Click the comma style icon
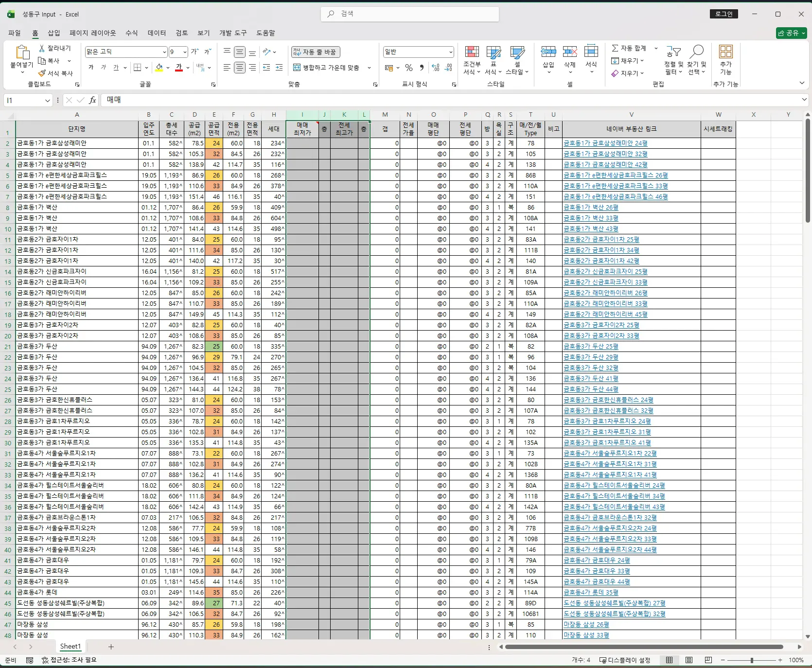 click(x=422, y=68)
